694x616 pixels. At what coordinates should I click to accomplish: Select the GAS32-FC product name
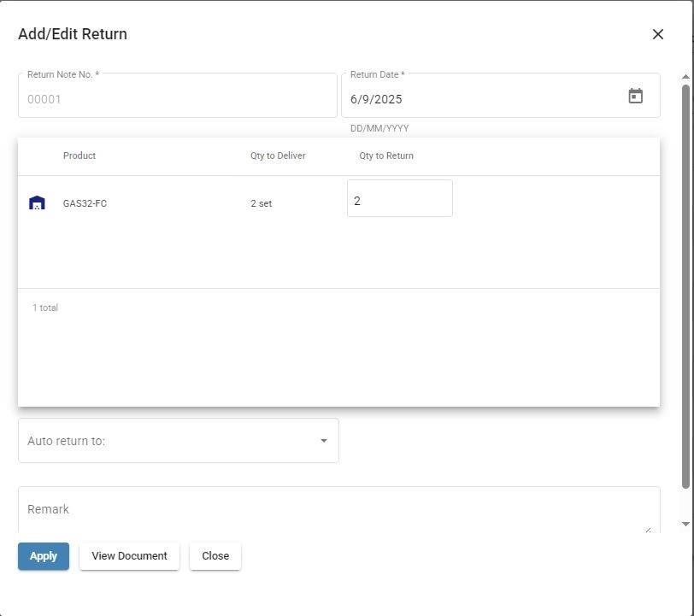[85, 203]
